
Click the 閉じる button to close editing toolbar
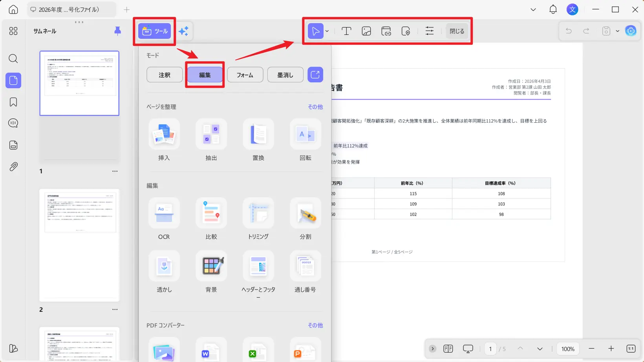[x=456, y=31]
